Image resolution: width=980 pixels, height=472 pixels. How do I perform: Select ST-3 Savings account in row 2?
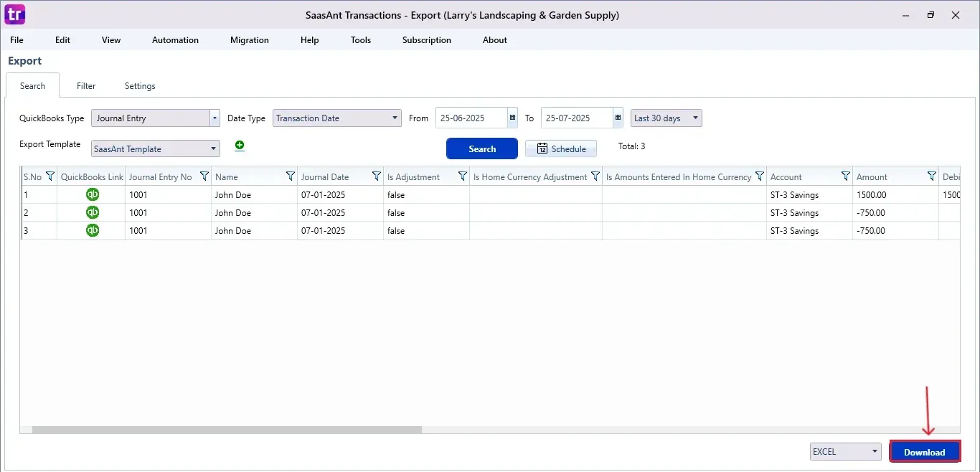(x=810, y=212)
